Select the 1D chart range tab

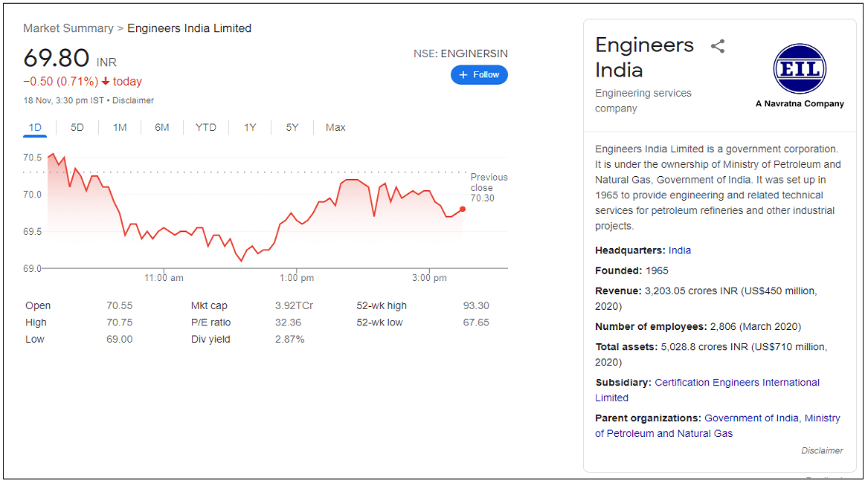pyautogui.click(x=35, y=128)
